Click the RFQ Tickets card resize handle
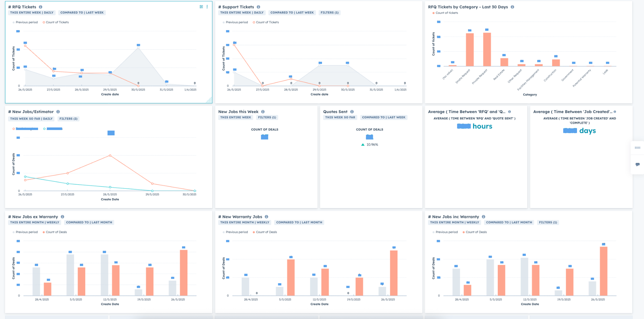644x319 pixels. pos(209,100)
